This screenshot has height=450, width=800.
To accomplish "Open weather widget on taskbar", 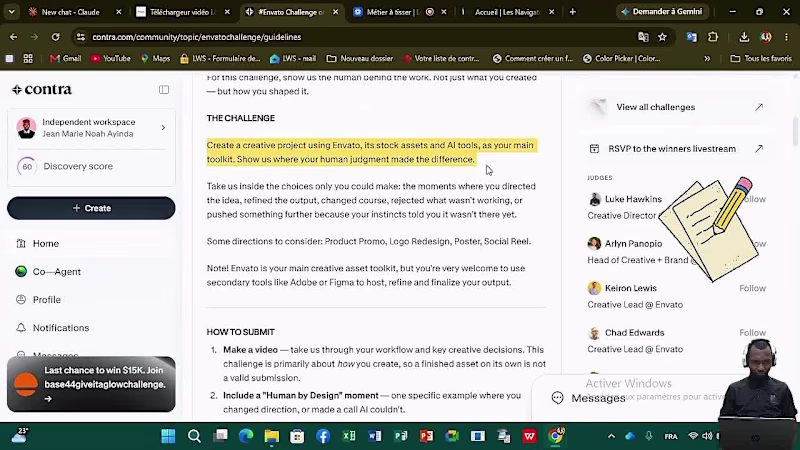I will (x=19, y=435).
